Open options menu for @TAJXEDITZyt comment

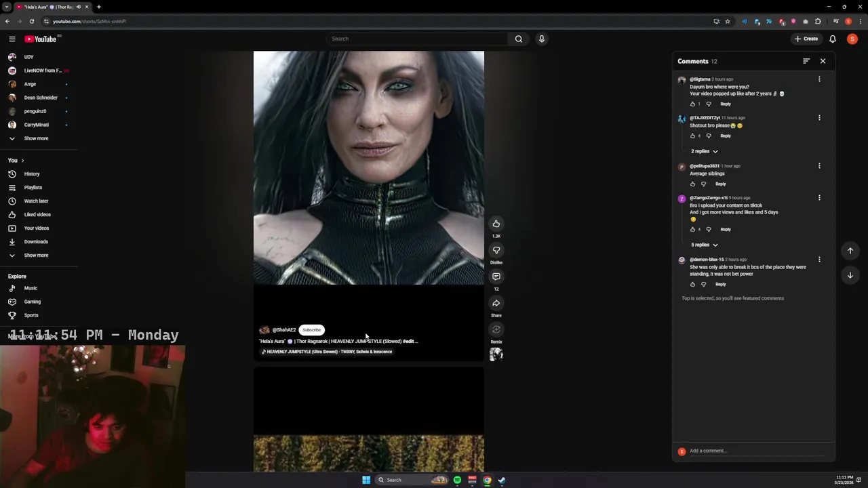click(819, 118)
